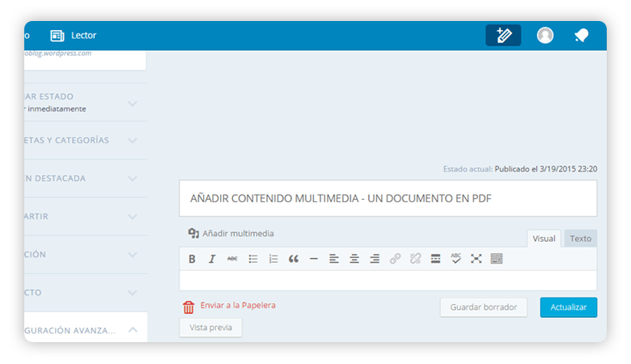Apply italic formatting
Screen dimensions: 631x364
(x=212, y=259)
